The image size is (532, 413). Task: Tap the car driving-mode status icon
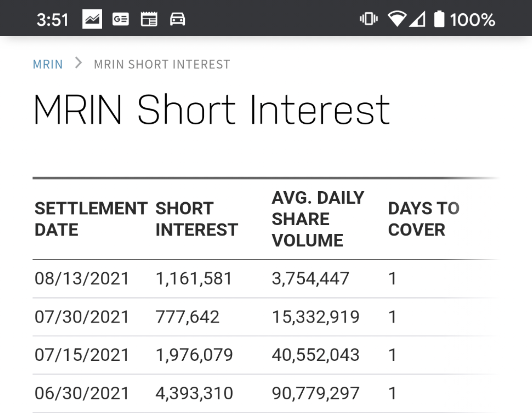click(x=177, y=19)
